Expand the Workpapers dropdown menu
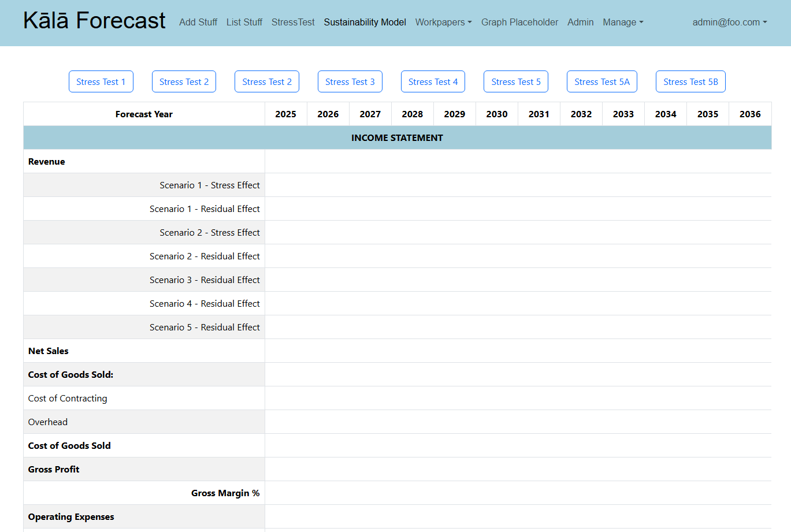This screenshot has width=791, height=532. click(x=443, y=22)
